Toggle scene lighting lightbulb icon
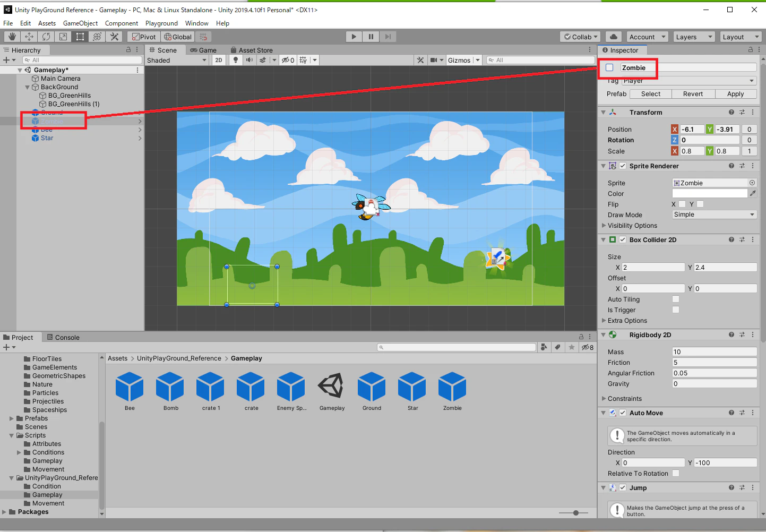This screenshot has width=766, height=532. tap(236, 60)
